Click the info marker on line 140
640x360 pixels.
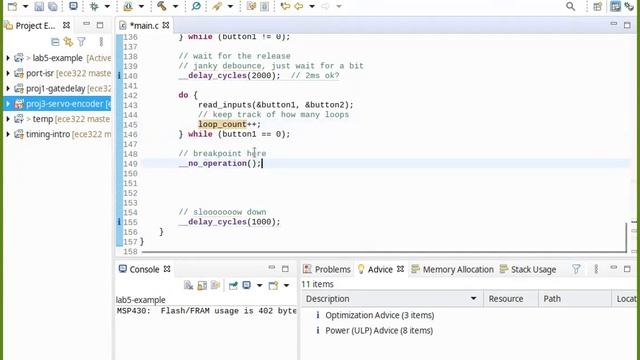click(x=119, y=76)
